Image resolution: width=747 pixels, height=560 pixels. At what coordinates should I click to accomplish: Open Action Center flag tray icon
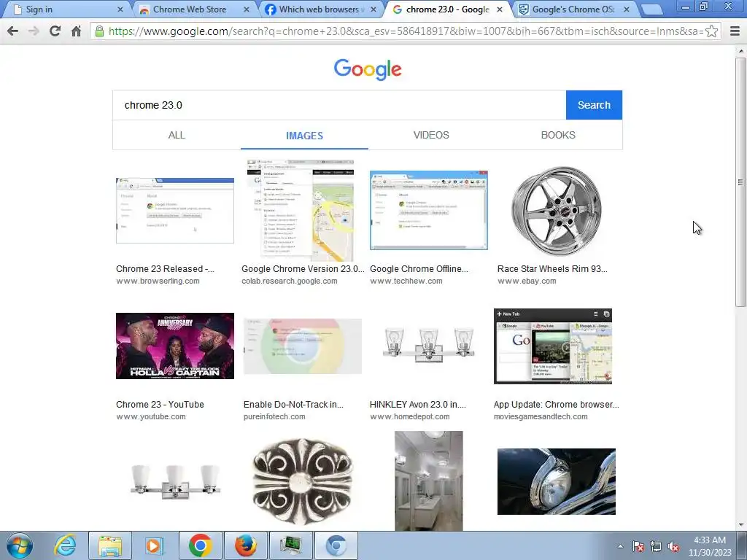[638, 546]
